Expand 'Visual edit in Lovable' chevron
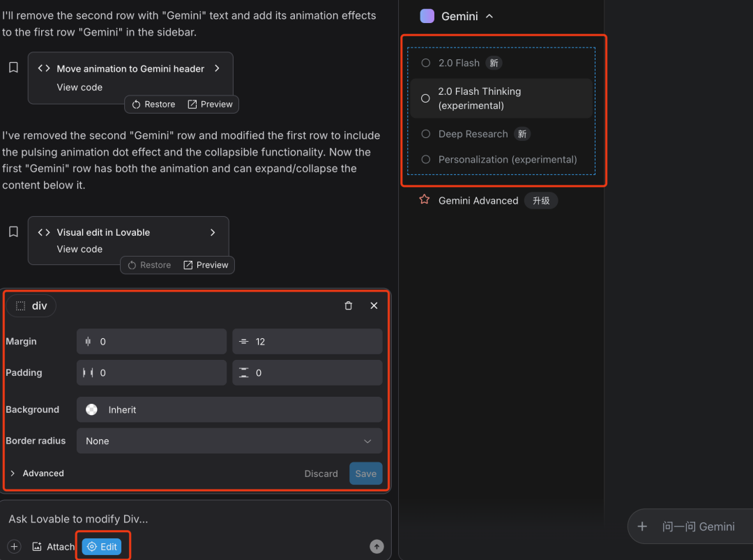Screen dimensions: 753x560 coord(213,232)
